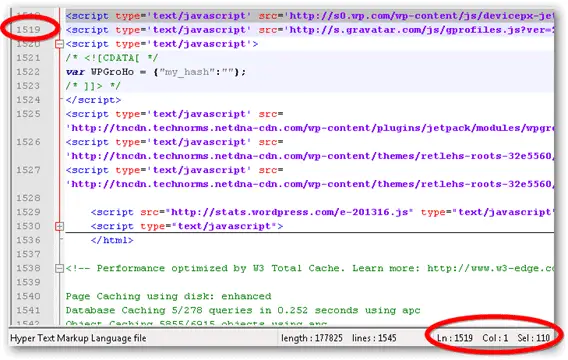Click the 'Sel : 110' status entry

pyautogui.click(x=534, y=338)
